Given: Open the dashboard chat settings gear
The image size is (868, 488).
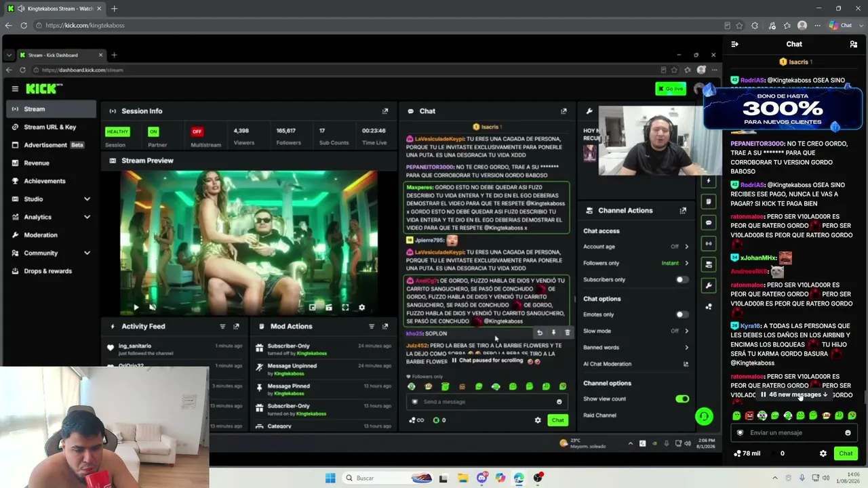Looking at the screenshot, I should [538, 420].
